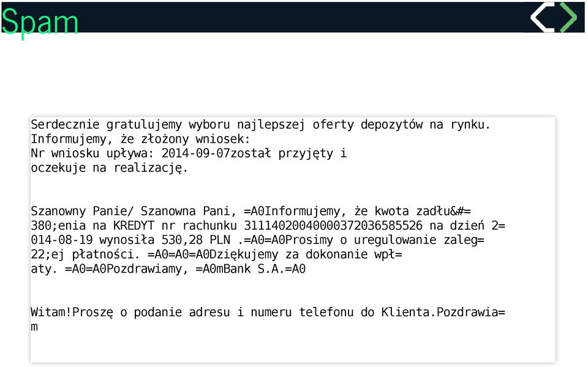
Task: Click the dark header bar
Action: click(x=293, y=17)
